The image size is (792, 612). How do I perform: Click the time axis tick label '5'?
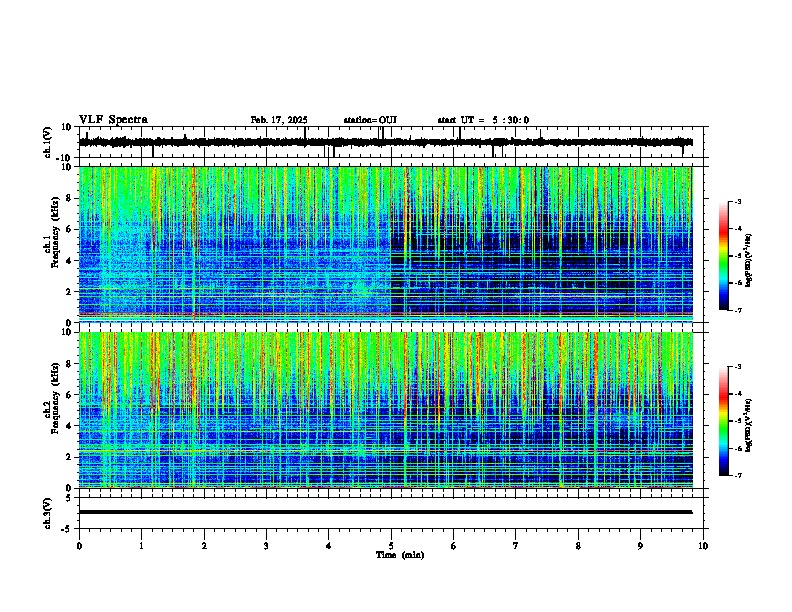(x=391, y=546)
